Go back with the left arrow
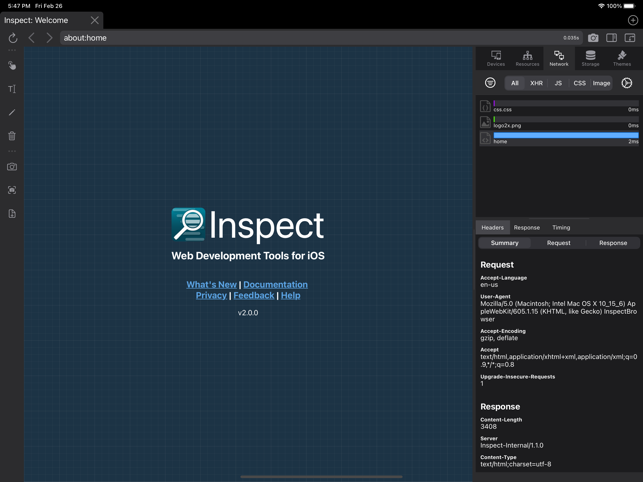The height and width of the screenshot is (482, 643). click(x=32, y=38)
